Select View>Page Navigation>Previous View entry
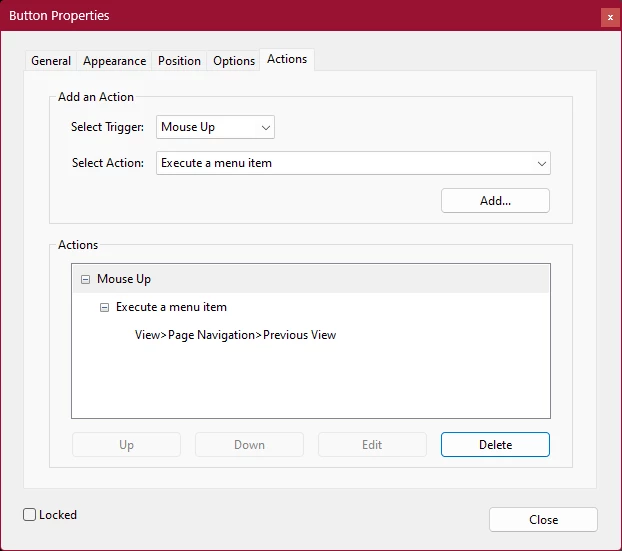The image size is (622, 551). point(235,335)
